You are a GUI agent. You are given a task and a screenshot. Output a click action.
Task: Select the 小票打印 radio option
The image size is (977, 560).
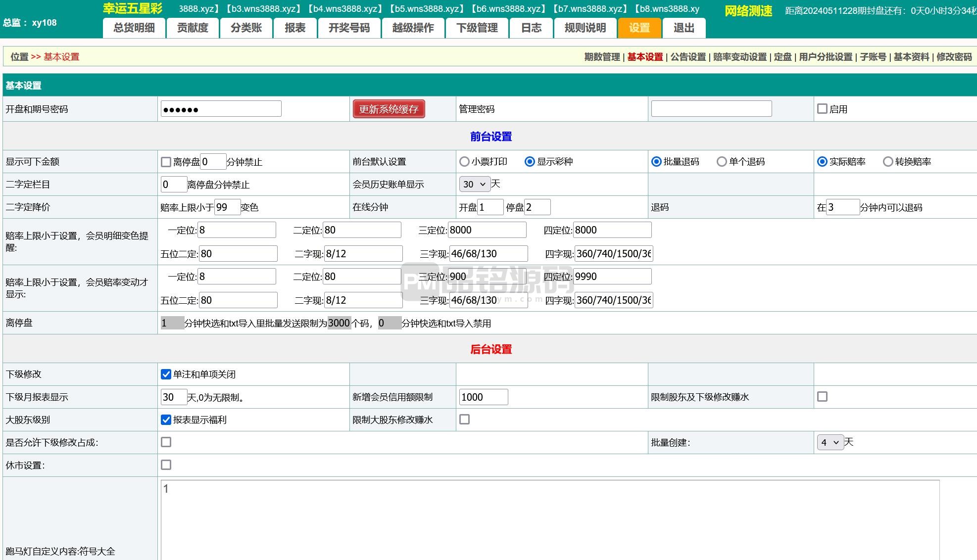click(464, 162)
